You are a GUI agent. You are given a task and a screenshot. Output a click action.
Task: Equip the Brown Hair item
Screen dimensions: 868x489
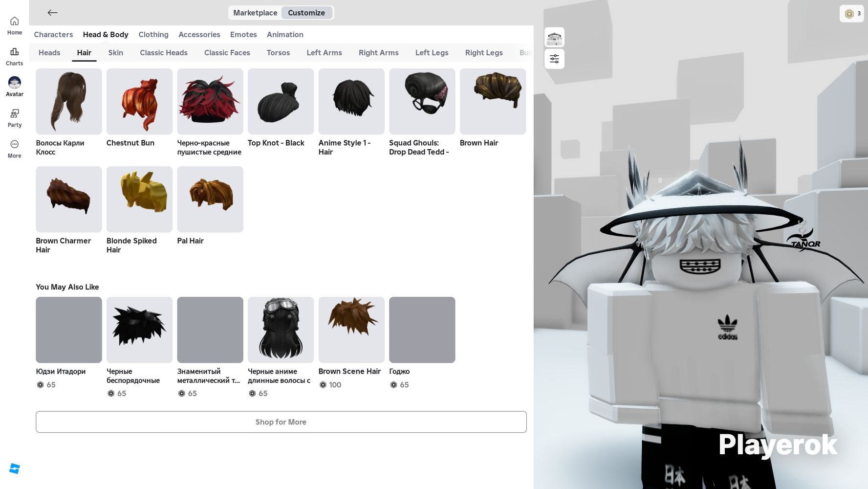point(493,101)
